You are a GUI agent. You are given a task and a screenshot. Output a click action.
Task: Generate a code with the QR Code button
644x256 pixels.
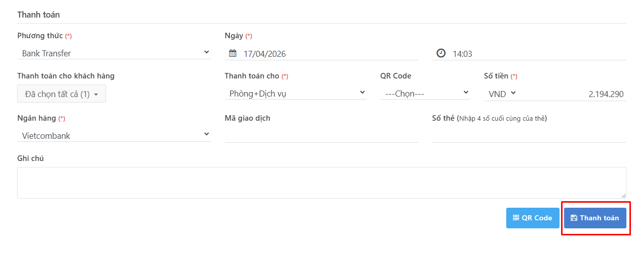(x=532, y=218)
